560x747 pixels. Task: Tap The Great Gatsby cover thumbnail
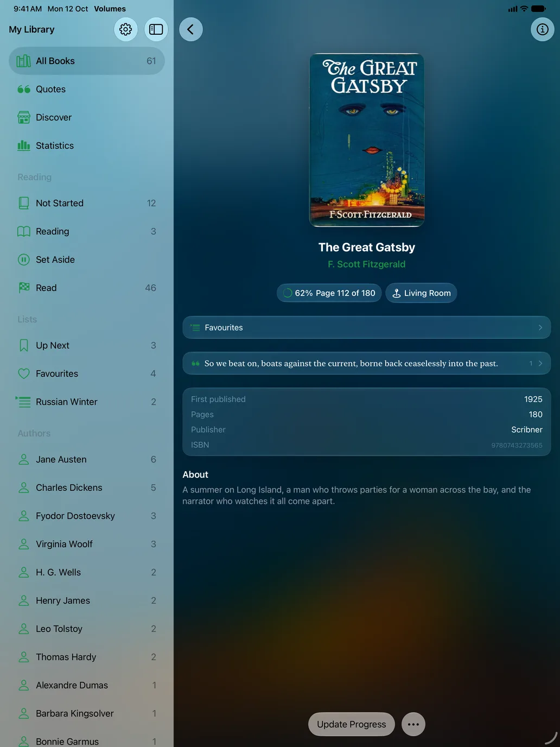367,140
